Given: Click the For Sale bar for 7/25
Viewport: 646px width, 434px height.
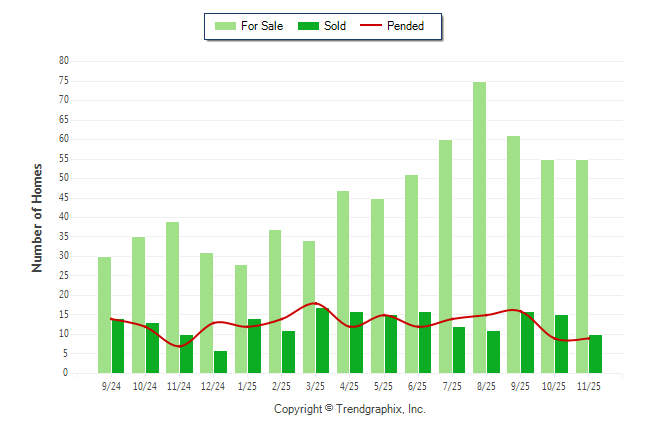Looking at the screenshot, I should point(445,256).
